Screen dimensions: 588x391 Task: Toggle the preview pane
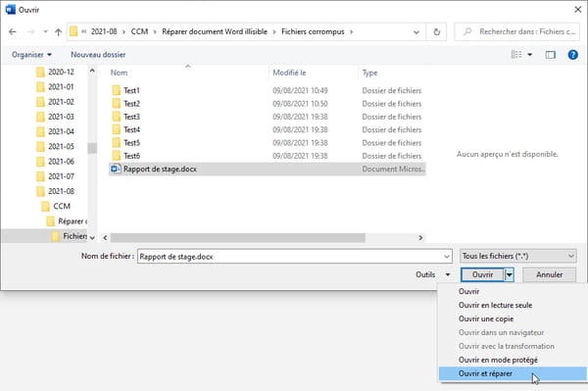click(x=550, y=55)
